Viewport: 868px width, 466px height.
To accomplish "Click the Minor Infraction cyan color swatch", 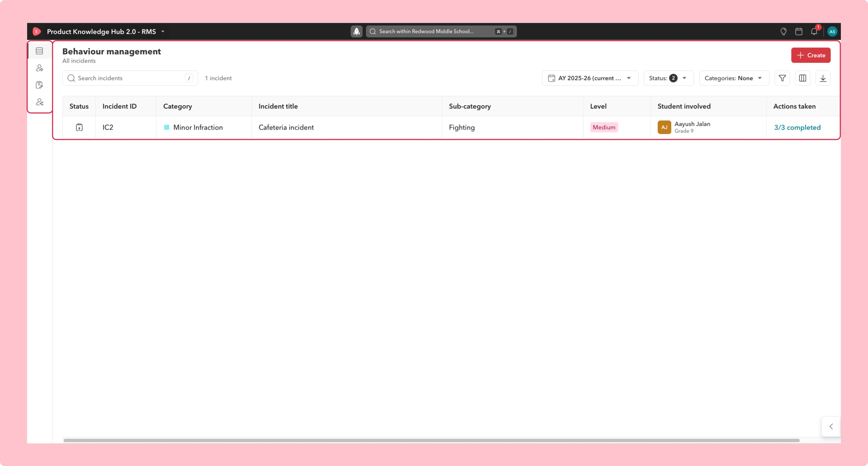I will [166, 127].
